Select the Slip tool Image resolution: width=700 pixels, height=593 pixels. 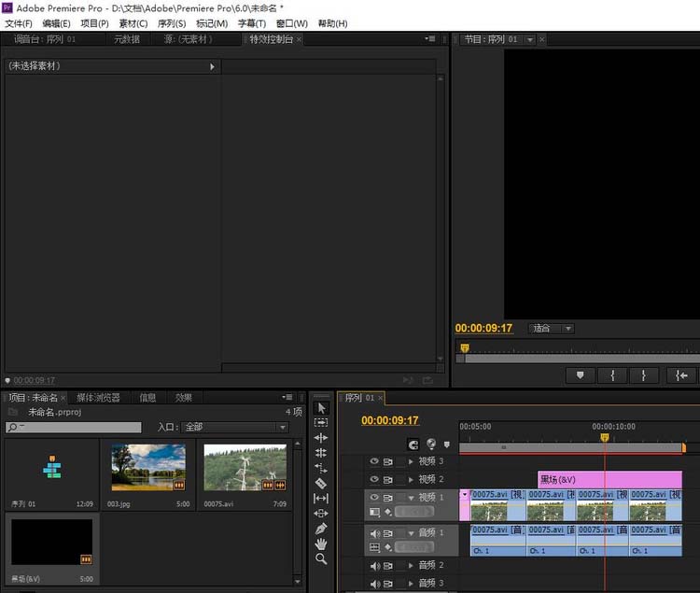coord(321,498)
